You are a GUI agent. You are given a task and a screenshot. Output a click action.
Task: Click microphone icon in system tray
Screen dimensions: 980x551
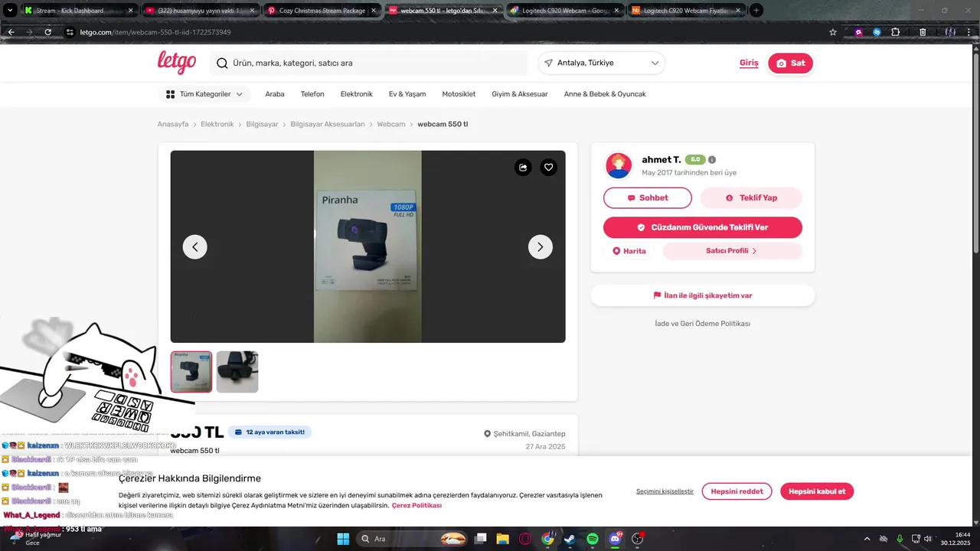[900, 539]
